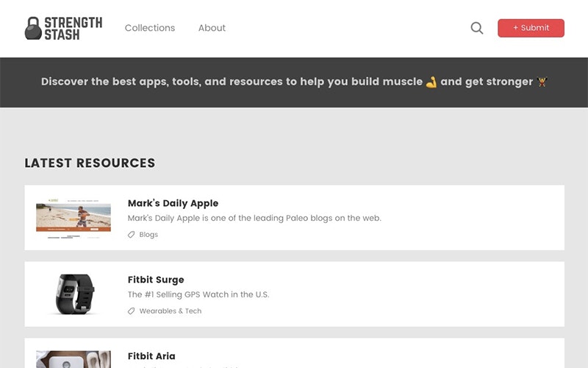Click the Fitbit Aria scale thumbnail
The image size is (588, 368).
[x=73, y=359]
